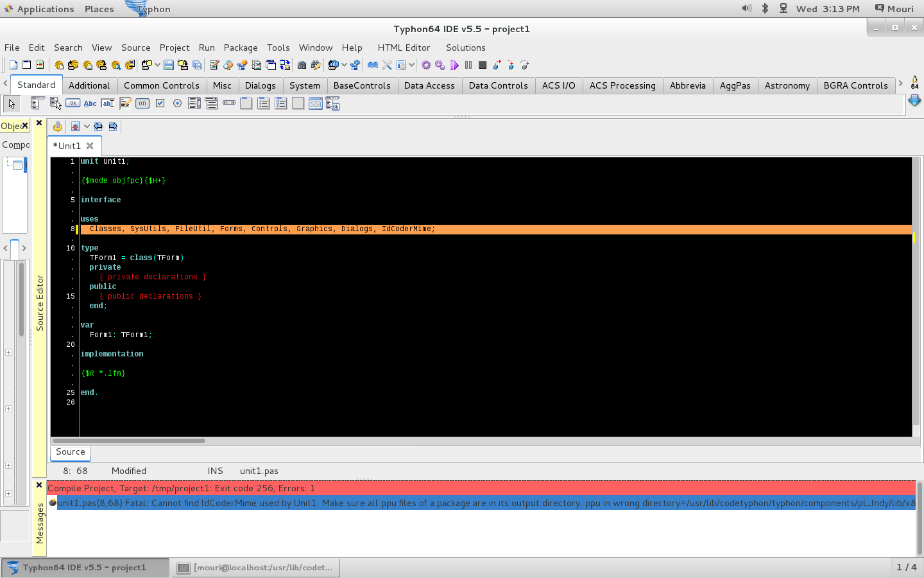Open the jump history dropdown in editor toolbar

(87, 127)
